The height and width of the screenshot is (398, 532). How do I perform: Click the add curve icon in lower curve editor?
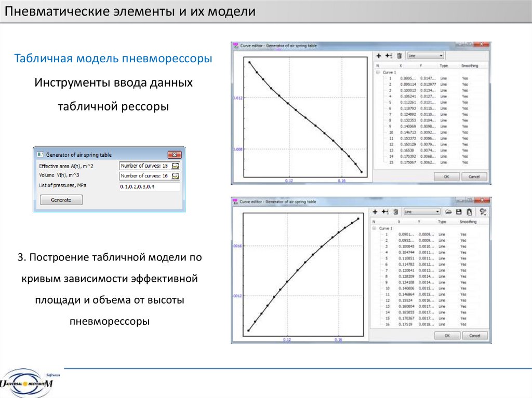point(385,212)
